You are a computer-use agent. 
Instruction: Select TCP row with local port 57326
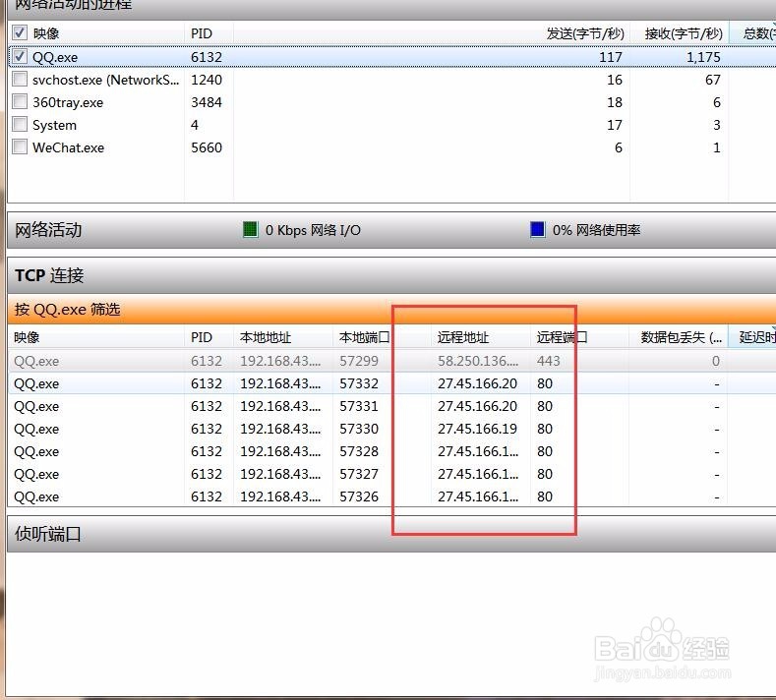(391, 496)
